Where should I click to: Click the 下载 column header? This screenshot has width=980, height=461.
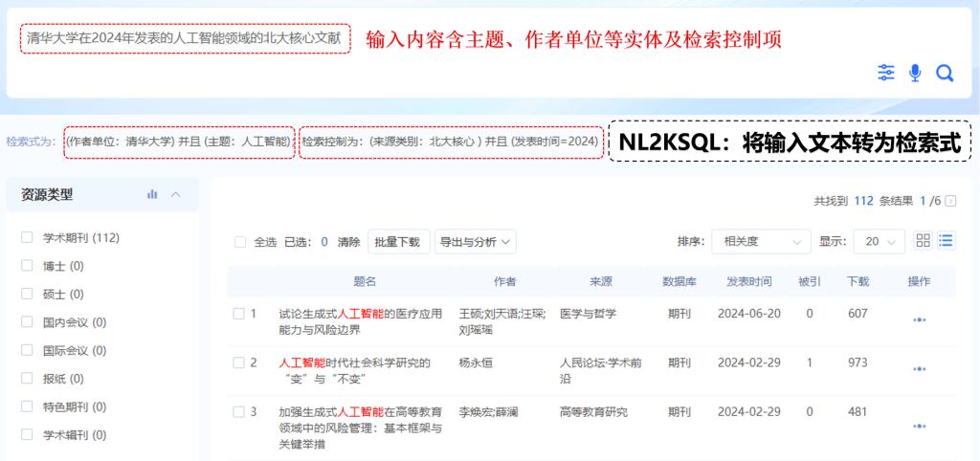pos(857,281)
